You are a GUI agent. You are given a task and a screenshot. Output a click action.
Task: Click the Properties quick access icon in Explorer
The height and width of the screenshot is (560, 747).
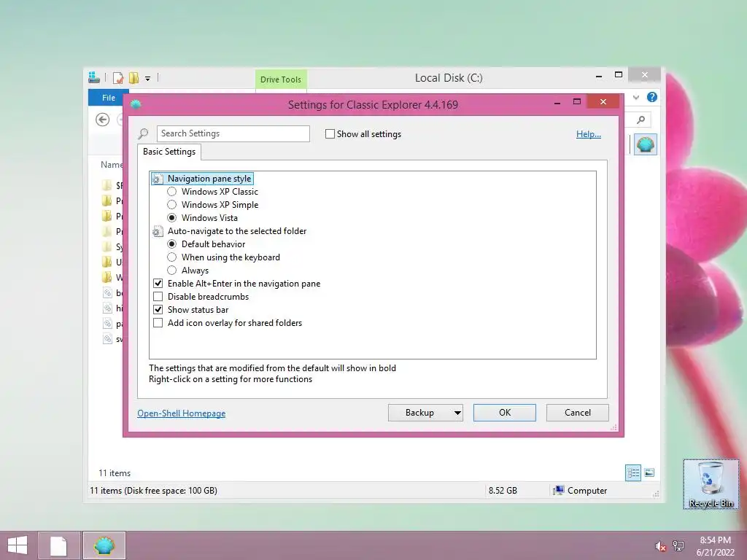point(117,77)
